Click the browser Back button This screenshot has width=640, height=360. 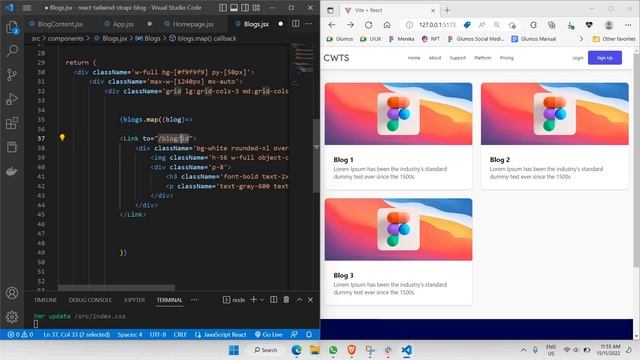(x=332, y=25)
